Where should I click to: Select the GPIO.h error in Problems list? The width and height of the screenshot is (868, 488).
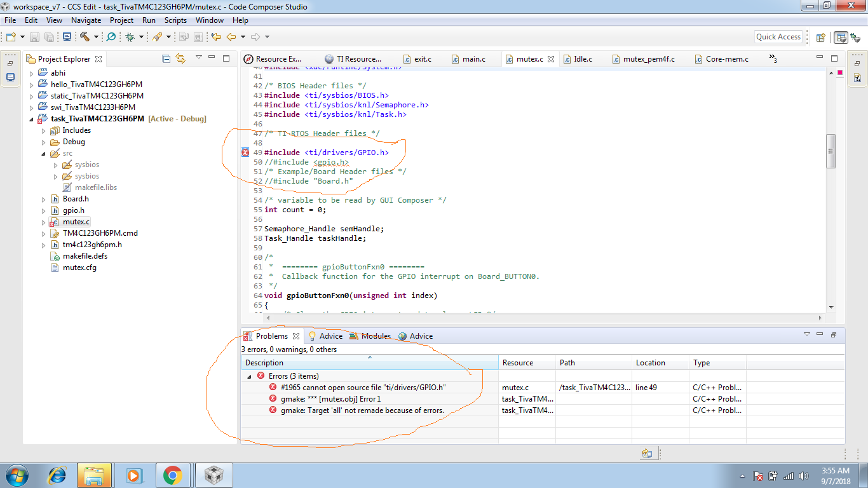pos(362,388)
